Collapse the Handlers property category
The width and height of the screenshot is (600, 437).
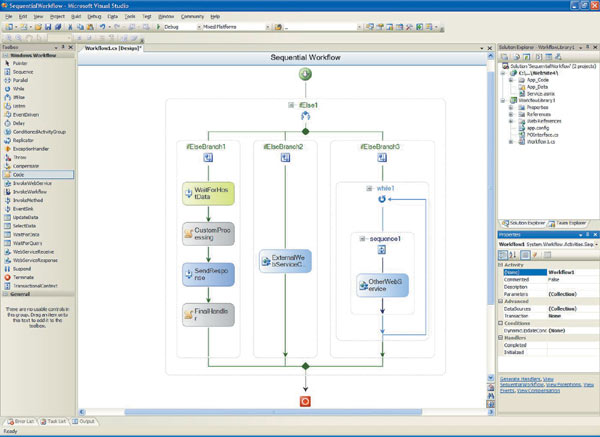(501, 338)
